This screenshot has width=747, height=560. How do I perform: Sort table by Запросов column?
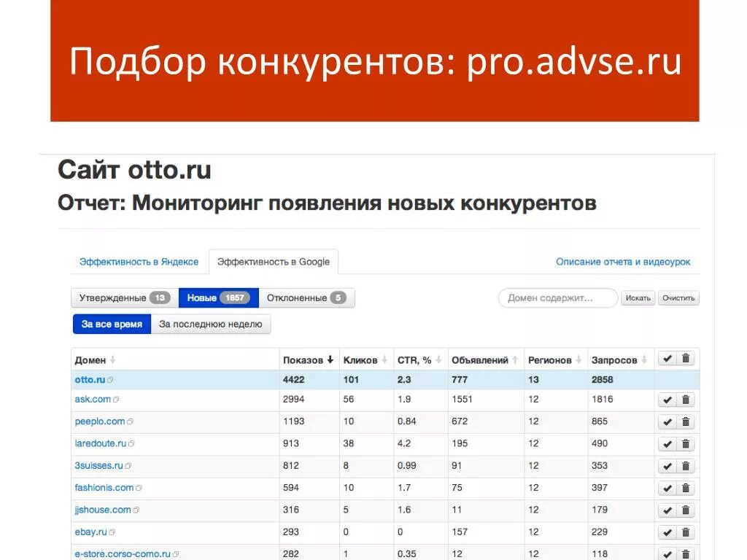tap(619, 360)
